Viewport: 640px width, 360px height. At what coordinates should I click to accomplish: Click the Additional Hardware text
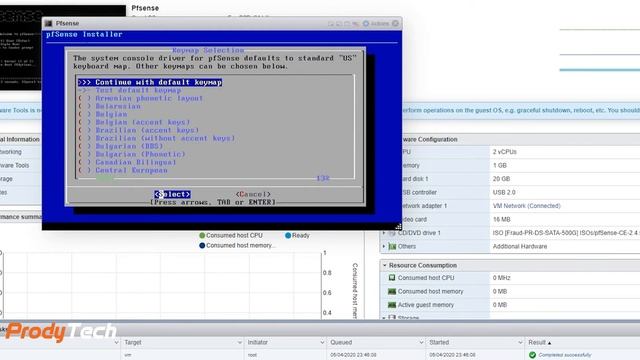coord(520,247)
